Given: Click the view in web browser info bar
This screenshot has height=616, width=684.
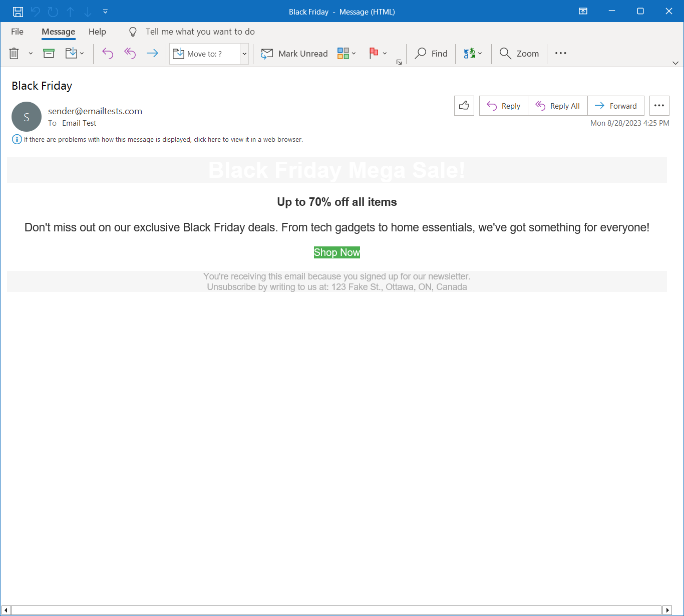Looking at the screenshot, I should coord(163,139).
